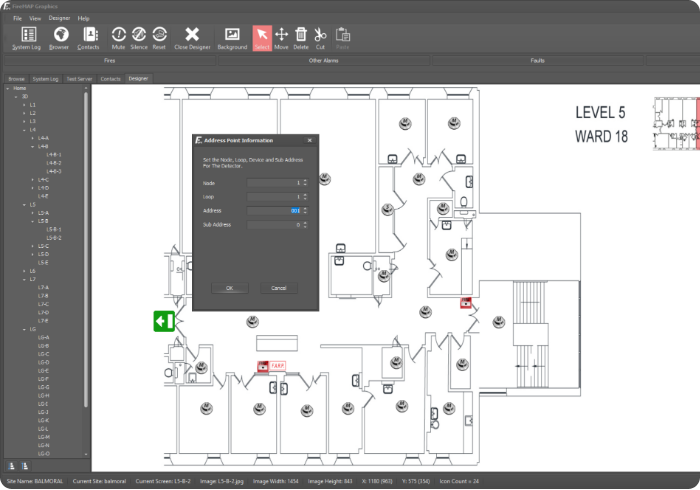Open the System Log toolbar icon
Viewport: 700px width, 490px height.
click(x=28, y=37)
